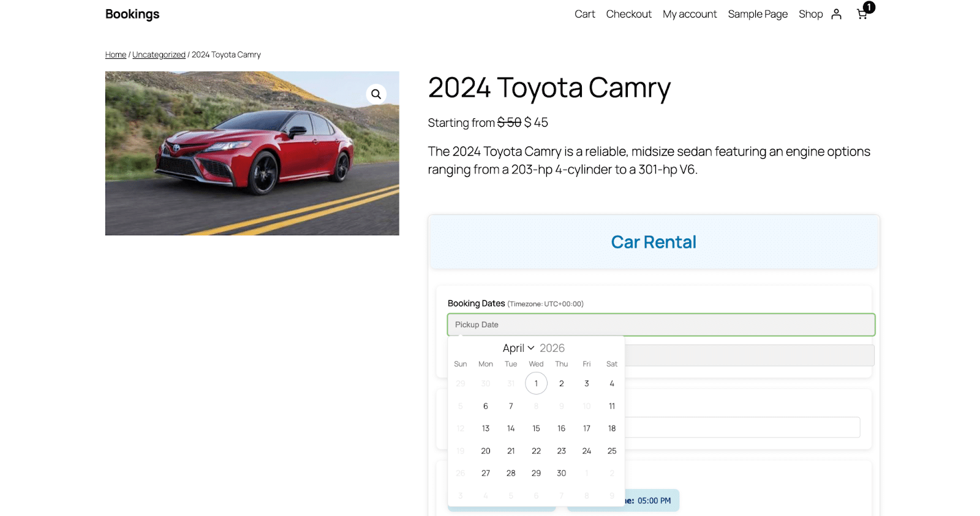The width and height of the screenshot is (980, 516).
Task: Select April 1 in the calendar
Action: (x=536, y=384)
